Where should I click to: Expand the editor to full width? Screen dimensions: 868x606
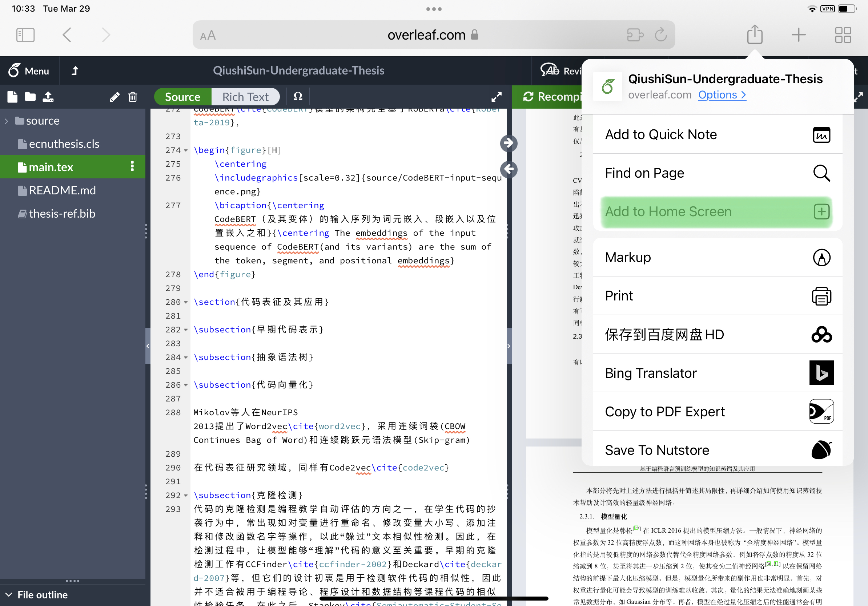pos(497,97)
